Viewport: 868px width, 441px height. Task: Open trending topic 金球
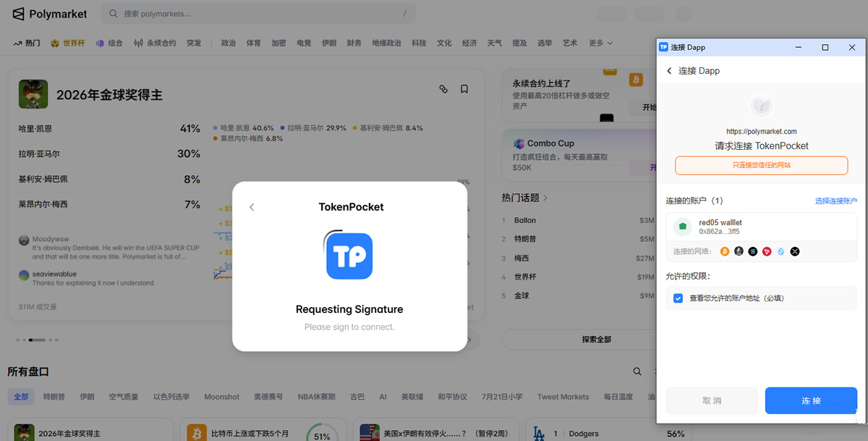click(578, 295)
